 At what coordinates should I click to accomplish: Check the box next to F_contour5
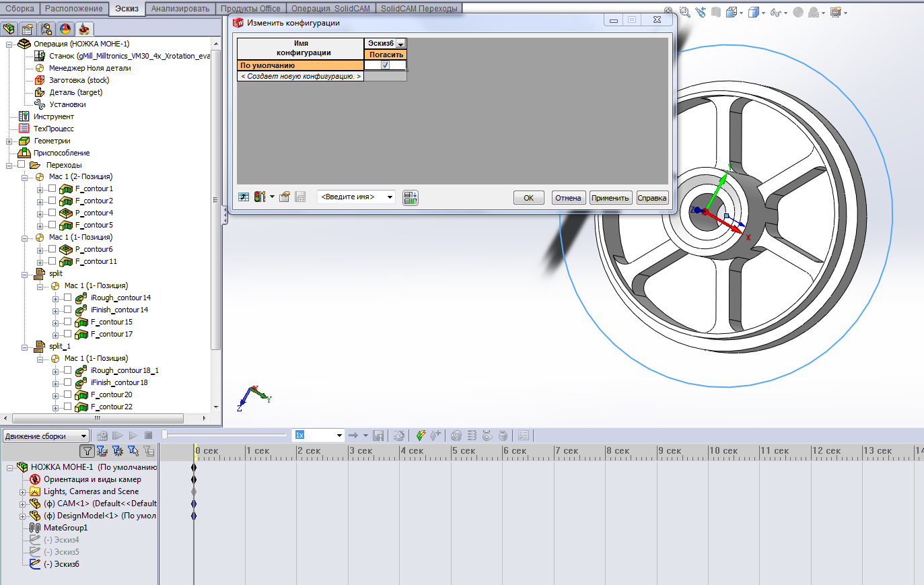[x=52, y=225]
